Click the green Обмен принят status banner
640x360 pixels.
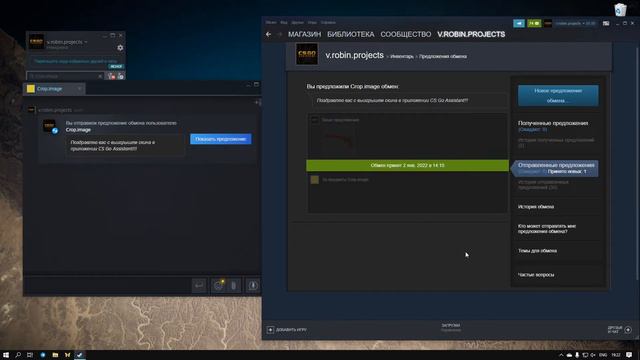tap(407, 165)
